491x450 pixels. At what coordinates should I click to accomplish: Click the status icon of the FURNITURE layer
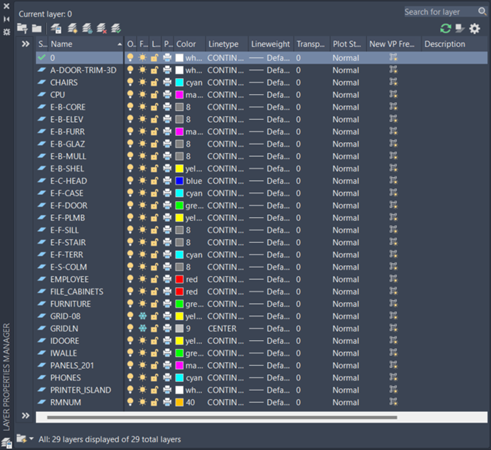pyautogui.click(x=42, y=304)
